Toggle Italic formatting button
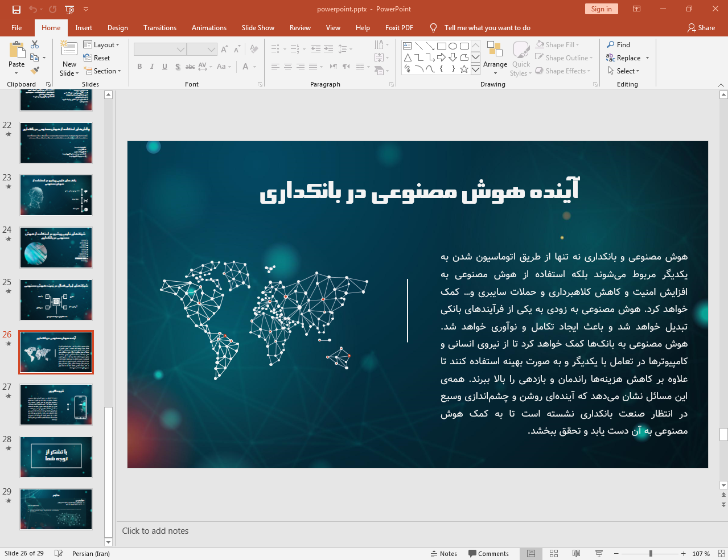The image size is (728, 560). [x=152, y=67]
